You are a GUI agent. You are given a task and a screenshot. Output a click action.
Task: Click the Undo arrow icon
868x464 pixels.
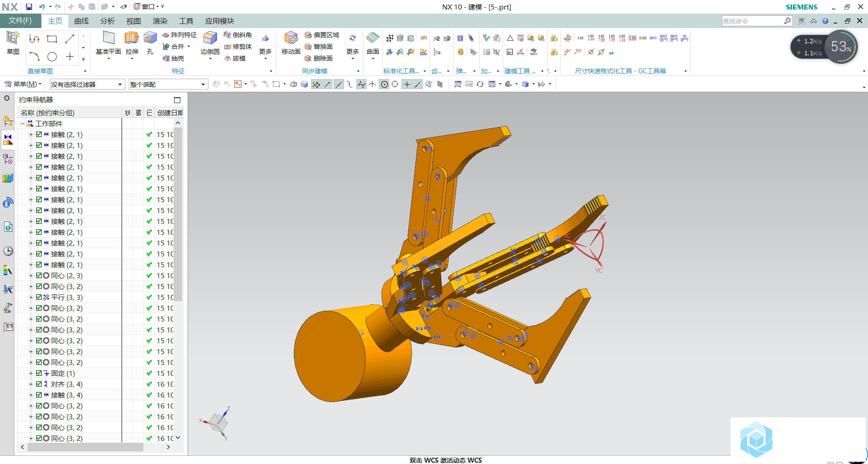point(42,7)
